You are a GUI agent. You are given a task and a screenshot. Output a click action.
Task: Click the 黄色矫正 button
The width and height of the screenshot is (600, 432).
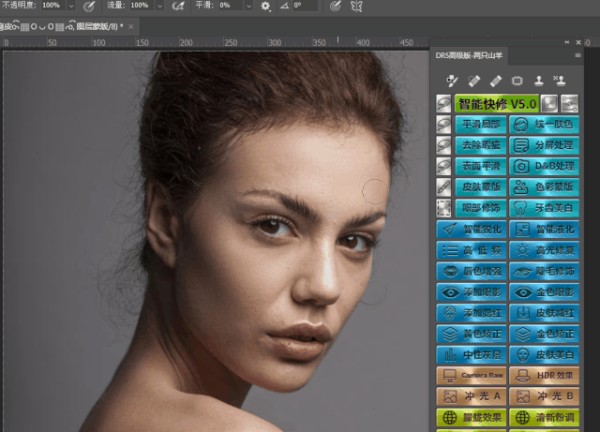coord(471,334)
